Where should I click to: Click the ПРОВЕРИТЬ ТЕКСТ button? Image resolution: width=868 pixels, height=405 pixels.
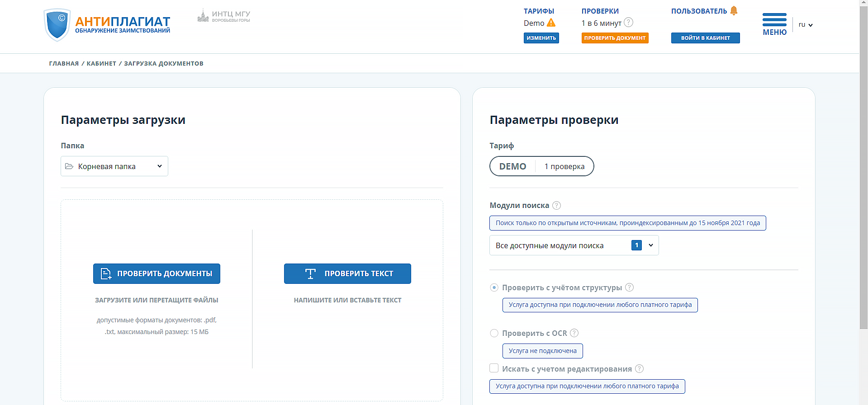[x=347, y=273]
